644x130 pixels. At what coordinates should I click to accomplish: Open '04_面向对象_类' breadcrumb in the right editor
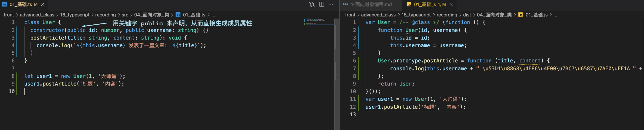click(x=494, y=15)
